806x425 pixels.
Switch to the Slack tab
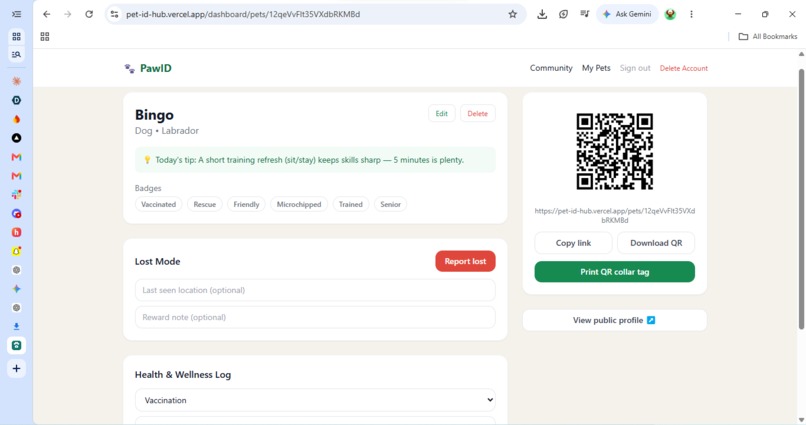pos(16,195)
